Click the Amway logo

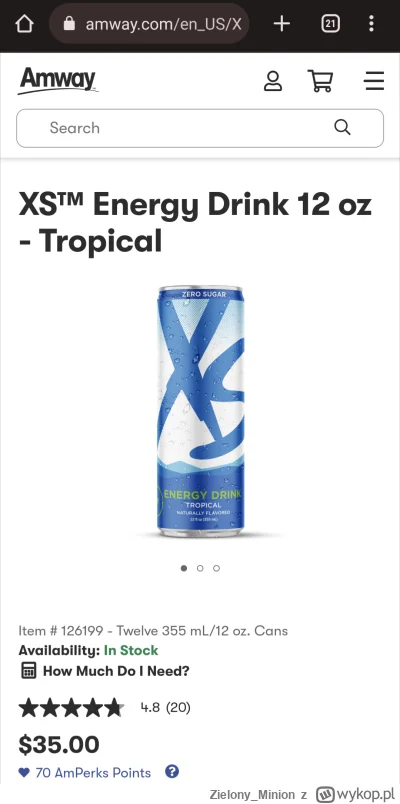(x=58, y=81)
